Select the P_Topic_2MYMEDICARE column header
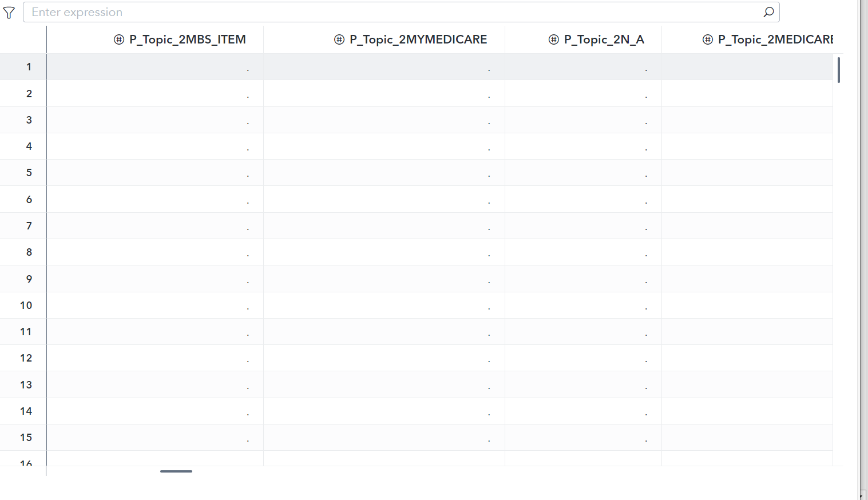 coord(418,39)
